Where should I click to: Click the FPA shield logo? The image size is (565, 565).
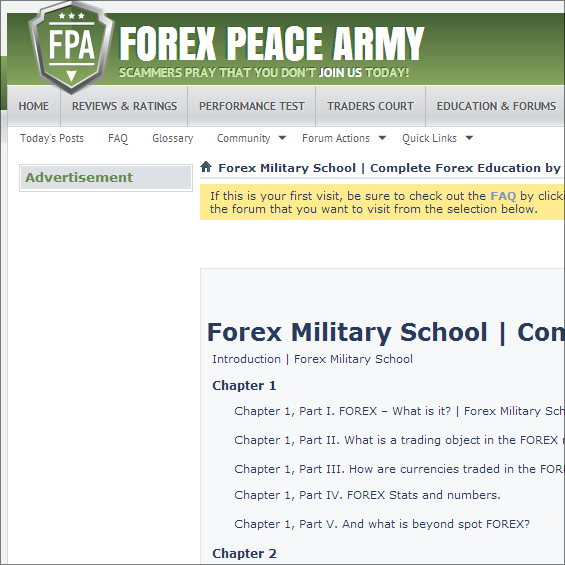71,47
